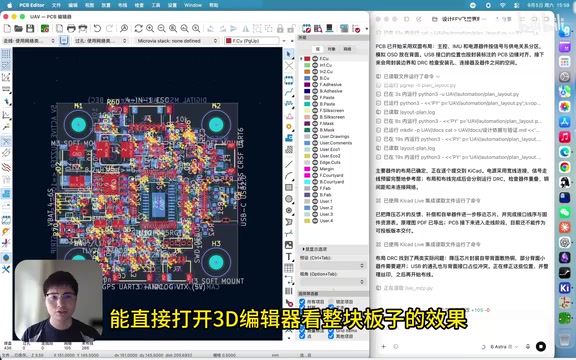The height and width of the screenshot is (360, 576).
Task: Click the Find magnifier icon
Action: [x=124, y=28]
